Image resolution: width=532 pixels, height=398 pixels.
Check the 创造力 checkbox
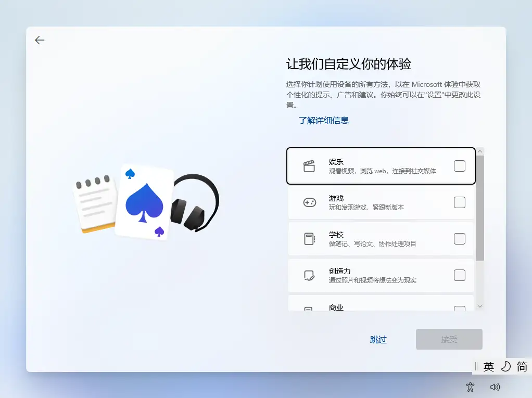pyautogui.click(x=460, y=275)
